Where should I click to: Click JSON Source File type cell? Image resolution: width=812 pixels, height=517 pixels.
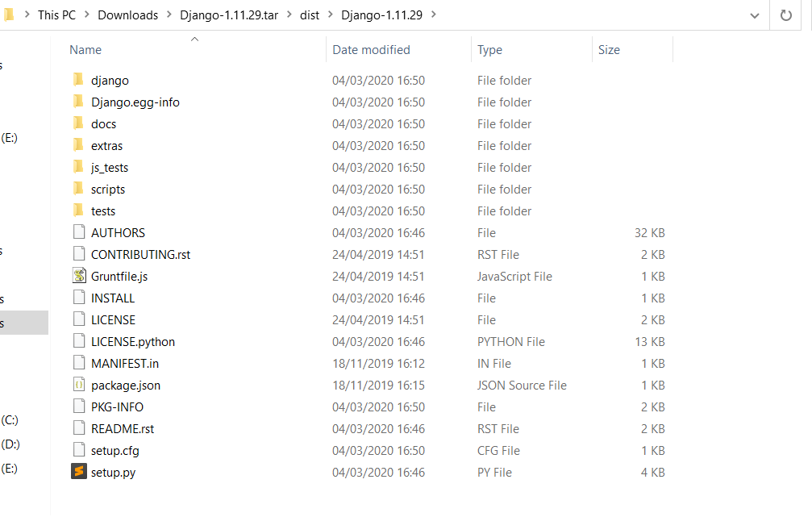pos(522,385)
